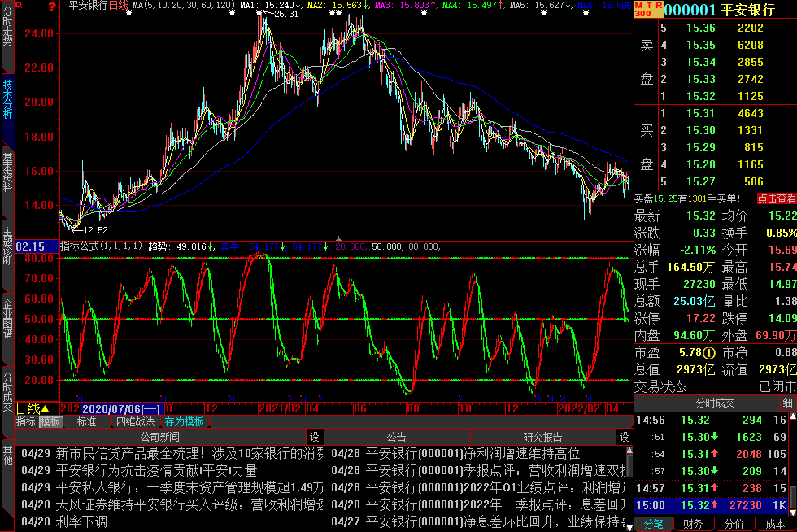Choose the 标准 template
797x532 pixels.
tap(86, 421)
